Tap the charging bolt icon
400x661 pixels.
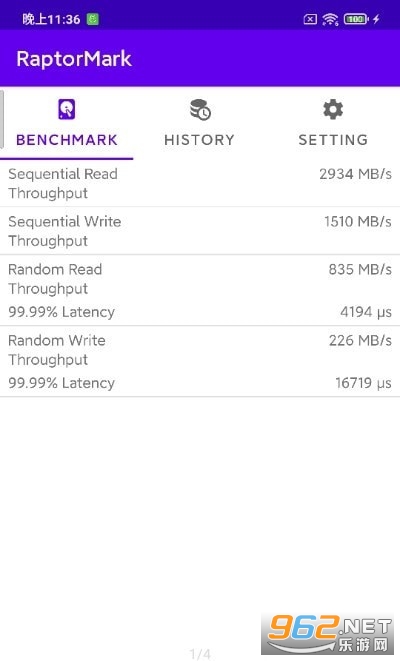(376, 19)
